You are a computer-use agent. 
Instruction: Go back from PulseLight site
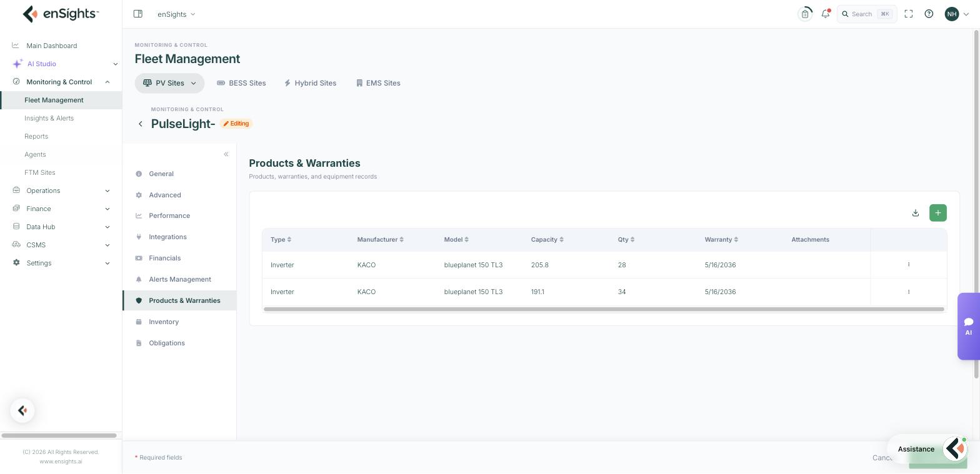(141, 124)
